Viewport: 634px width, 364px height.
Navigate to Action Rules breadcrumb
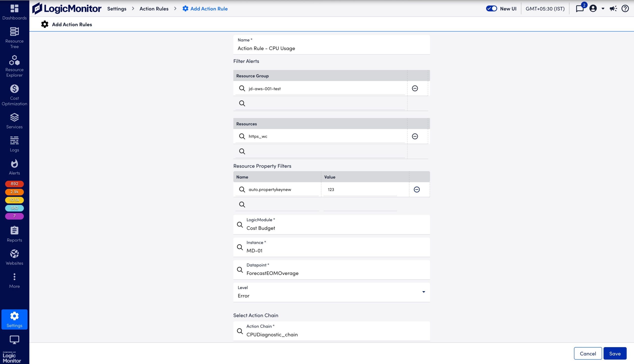click(x=154, y=8)
